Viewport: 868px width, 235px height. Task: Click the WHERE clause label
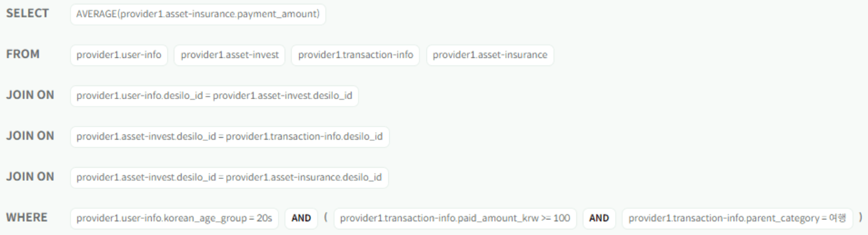(27, 218)
